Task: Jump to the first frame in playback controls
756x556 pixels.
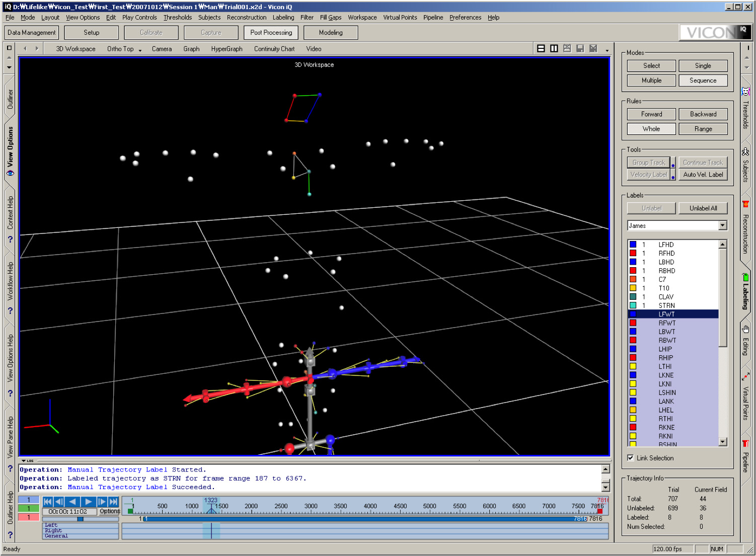Action: point(48,502)
